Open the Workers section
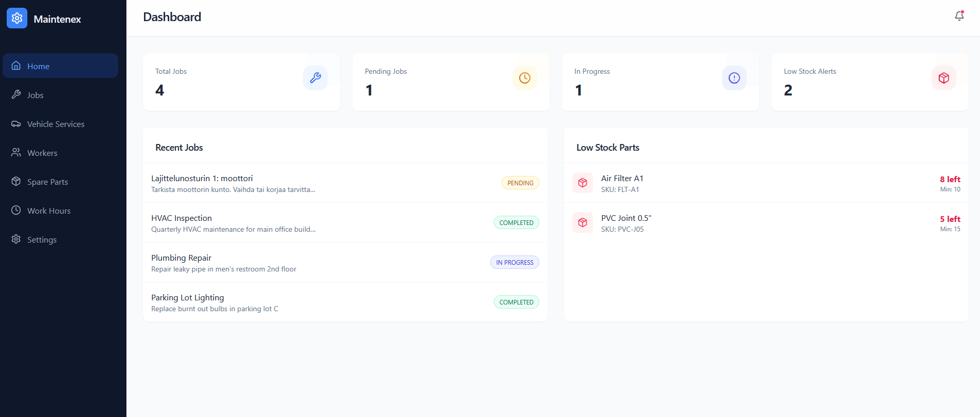The image size is (980, 417). pyautogui.click(x=42, y=153)
